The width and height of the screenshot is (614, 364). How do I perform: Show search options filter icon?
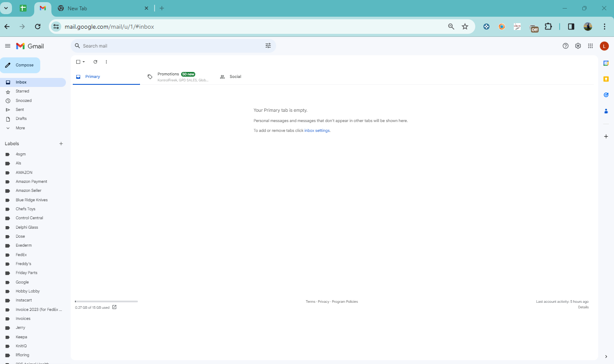pos(268,46)
